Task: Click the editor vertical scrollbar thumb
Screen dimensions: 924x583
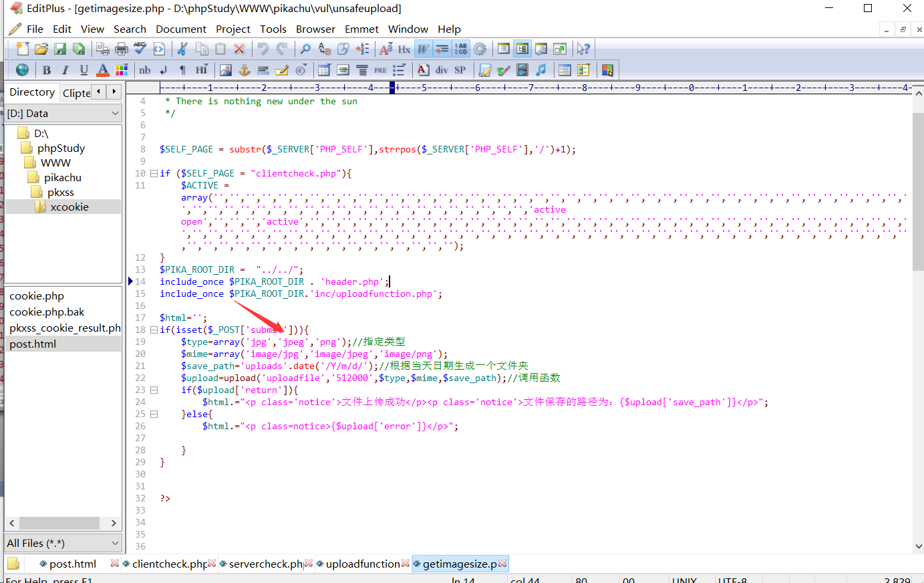Action: pyautogui.click(x=918, y=193)
